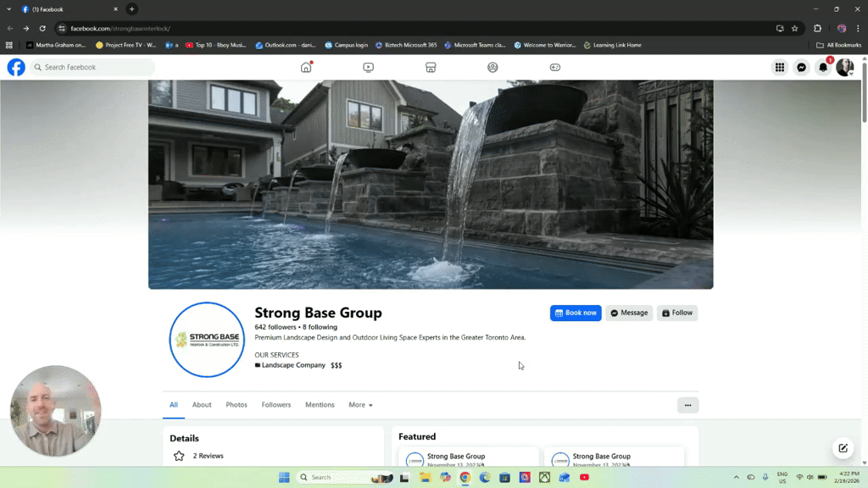Image resolution: width=868 pixels, height=488 pixels.
Task: Open the 2 Reviews link
Action: (x=209, y=456)
